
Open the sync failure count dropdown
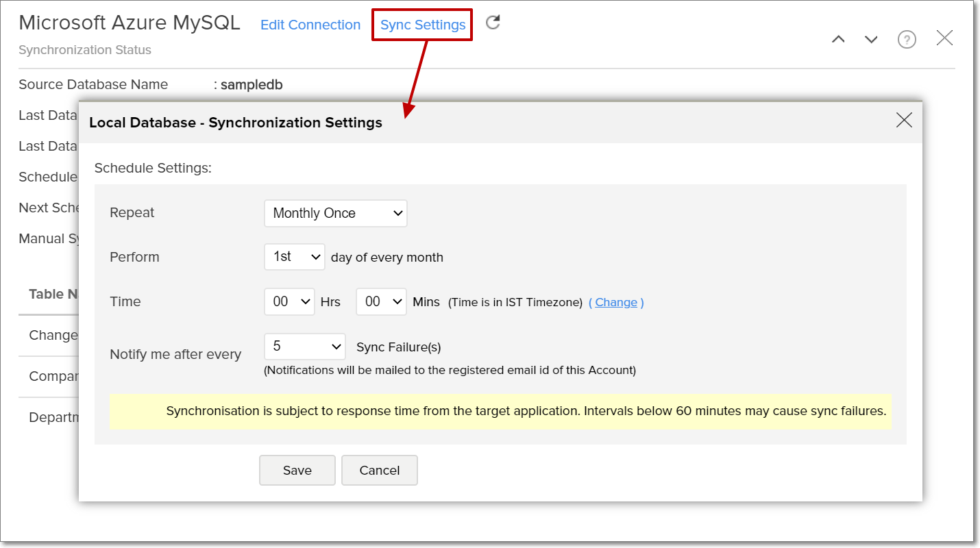[304, 347]
